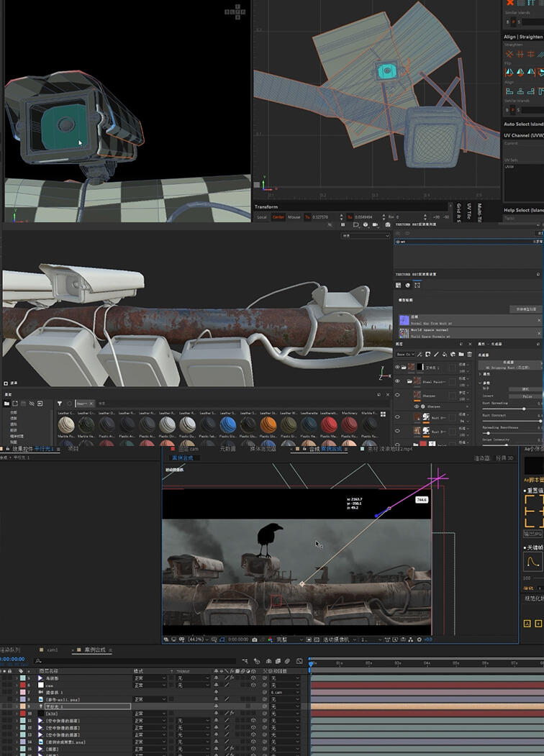544x756 pixels.
Task: Select the blue plastic material thumbnail
Action: 227,425
